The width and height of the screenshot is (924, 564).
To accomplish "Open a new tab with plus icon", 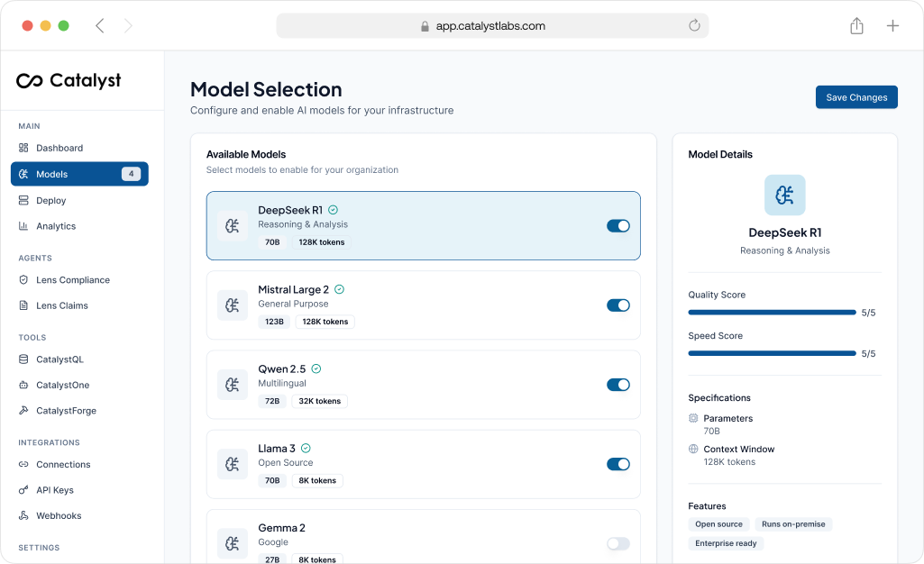I will click(x=892, y=26).
